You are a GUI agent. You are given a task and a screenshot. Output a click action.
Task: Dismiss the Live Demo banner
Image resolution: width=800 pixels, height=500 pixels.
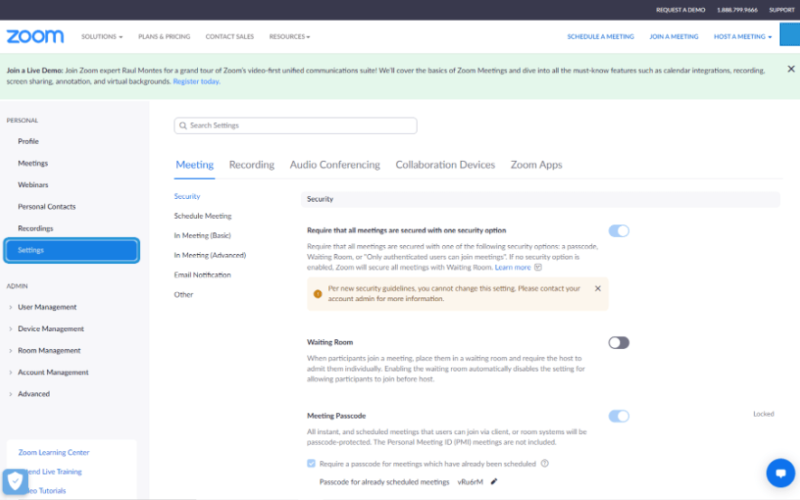click(791, 69)
